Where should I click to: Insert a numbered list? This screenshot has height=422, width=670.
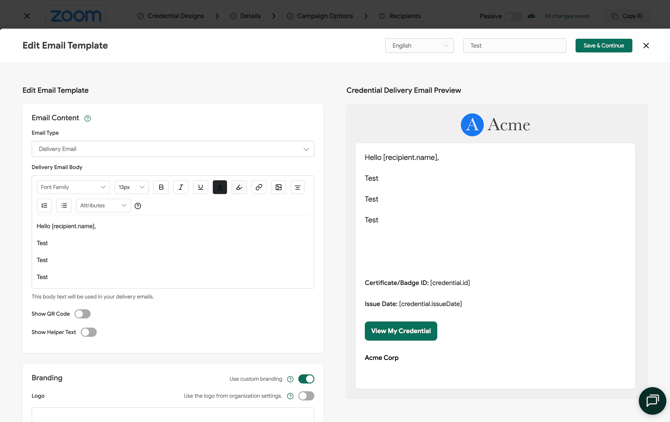coord(44,205)
